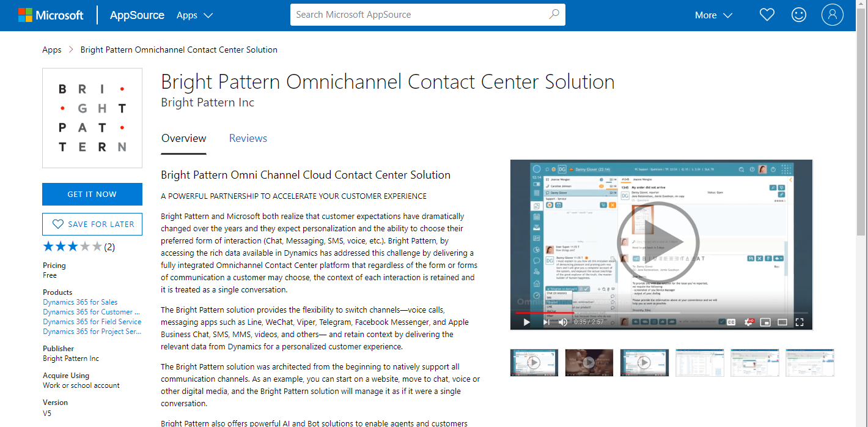The width and height of the screenshot is (868, 427).
Task: Switch to the Reviews tab
Action: tap(248, 138)
